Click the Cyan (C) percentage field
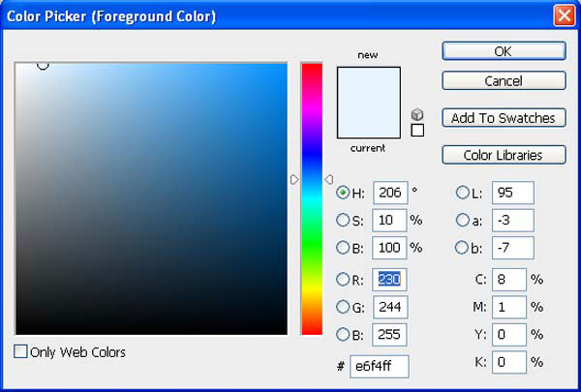 [508, 280]
